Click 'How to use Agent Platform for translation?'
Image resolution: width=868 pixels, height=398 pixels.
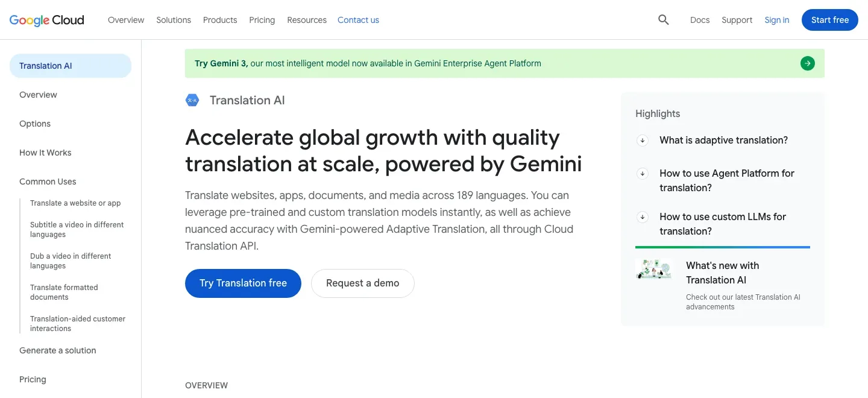(x=727, y=181)
